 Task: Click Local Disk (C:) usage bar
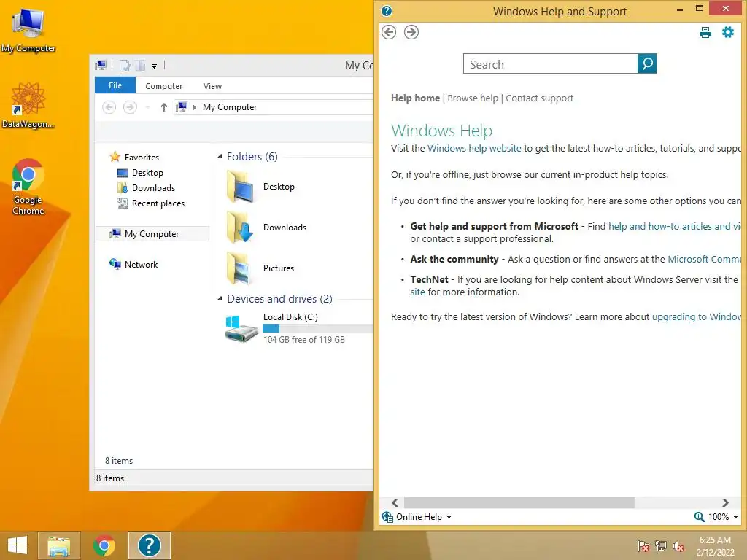318,329
